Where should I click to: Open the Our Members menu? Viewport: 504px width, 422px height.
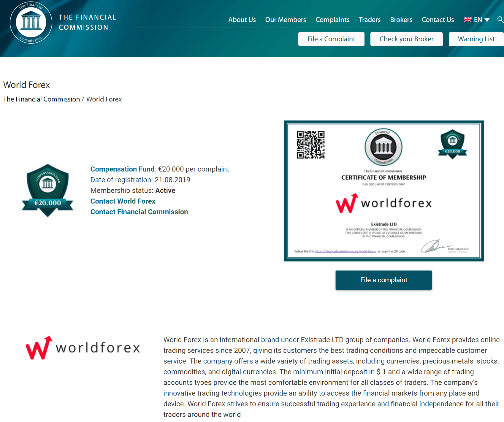point(286,20)
